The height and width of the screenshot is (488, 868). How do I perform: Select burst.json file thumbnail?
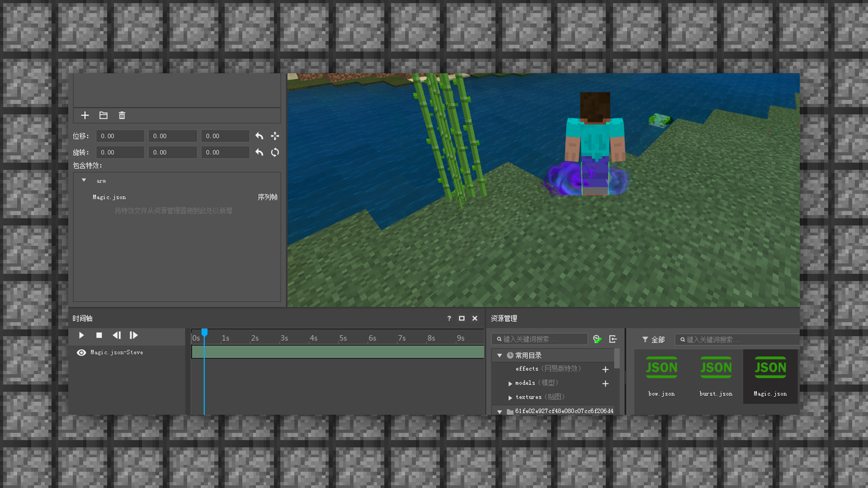point(716,376)
